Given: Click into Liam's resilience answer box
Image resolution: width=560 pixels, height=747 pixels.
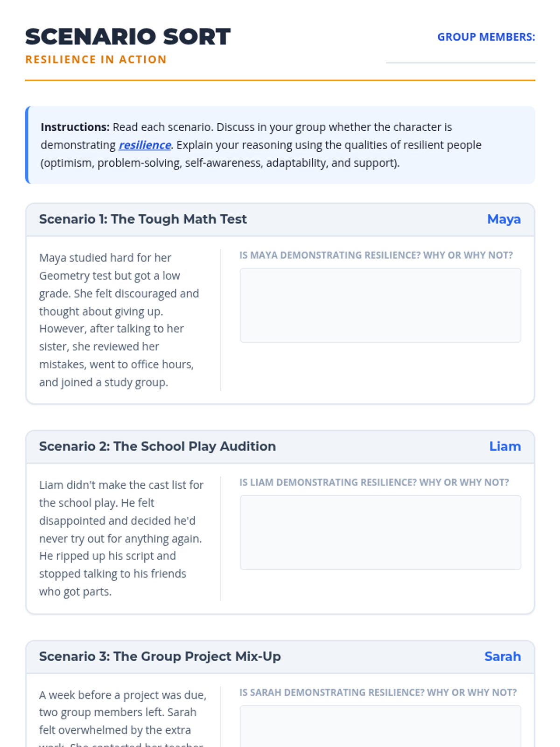Looking at the screenshot, I should 380,532.
